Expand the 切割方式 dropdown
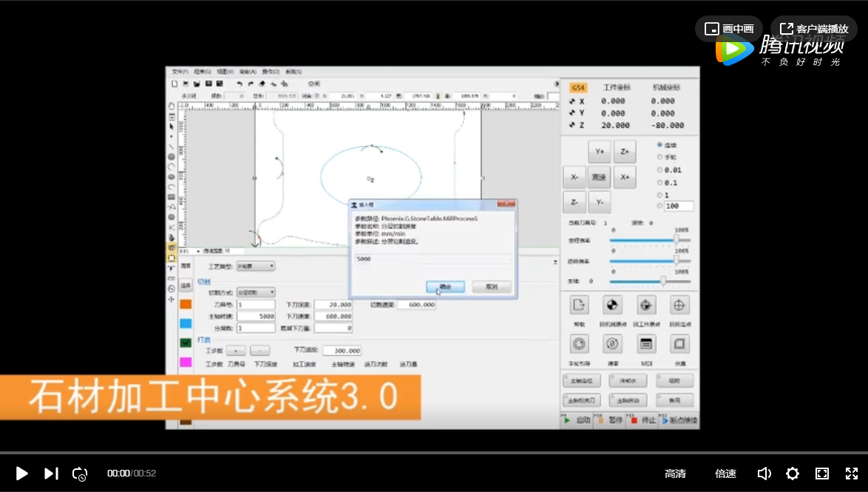 [256, 293]
